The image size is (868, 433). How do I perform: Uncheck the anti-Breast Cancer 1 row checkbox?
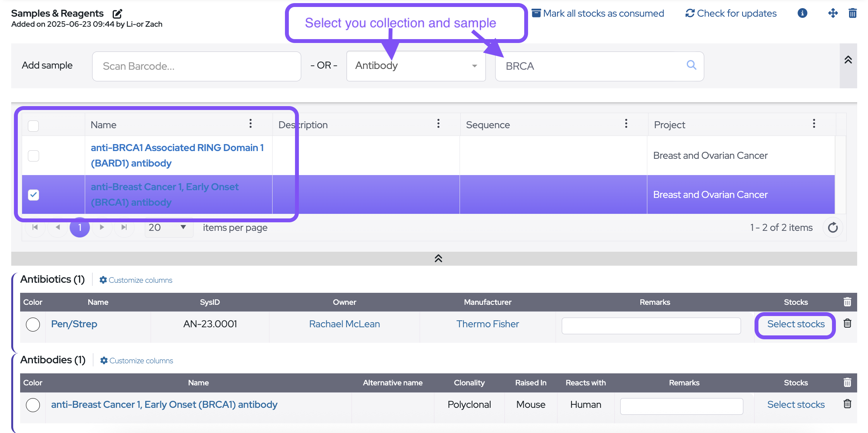34,194
